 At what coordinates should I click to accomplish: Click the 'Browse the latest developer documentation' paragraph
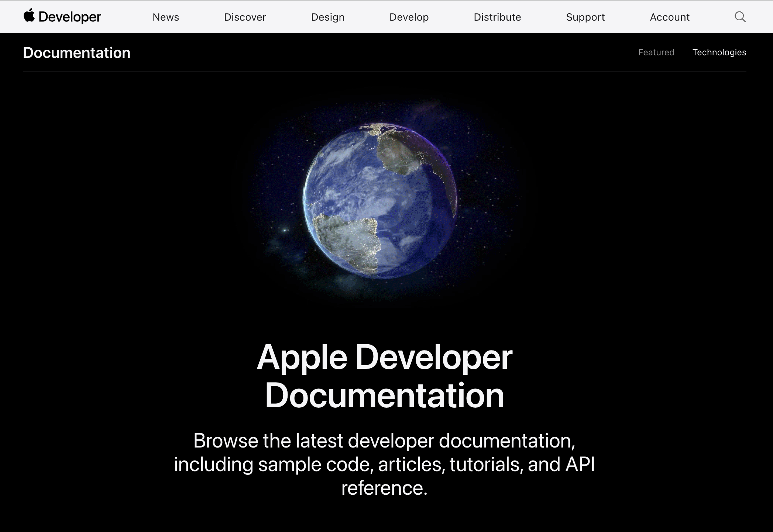(385, 464)
